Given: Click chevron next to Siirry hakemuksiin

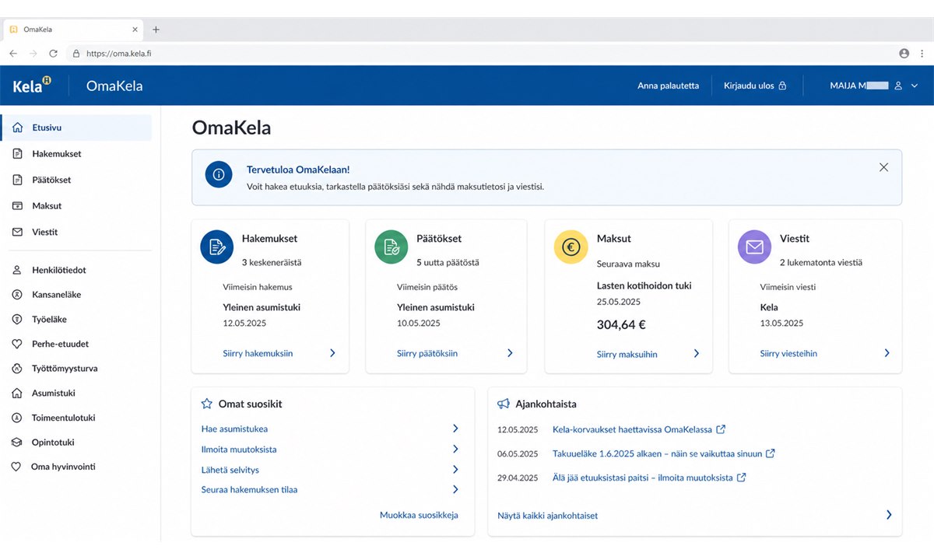Looking at the screenshot, I should [332, 353].
